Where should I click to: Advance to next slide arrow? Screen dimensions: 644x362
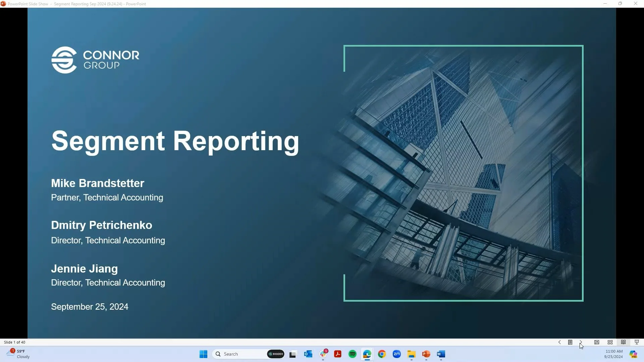point(581,342)
